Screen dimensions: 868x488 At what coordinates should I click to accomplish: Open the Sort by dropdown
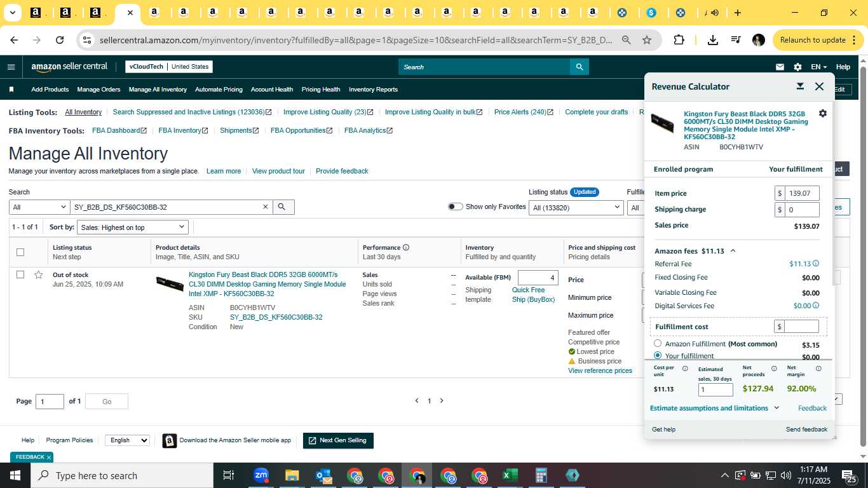(x=133, y=227)
